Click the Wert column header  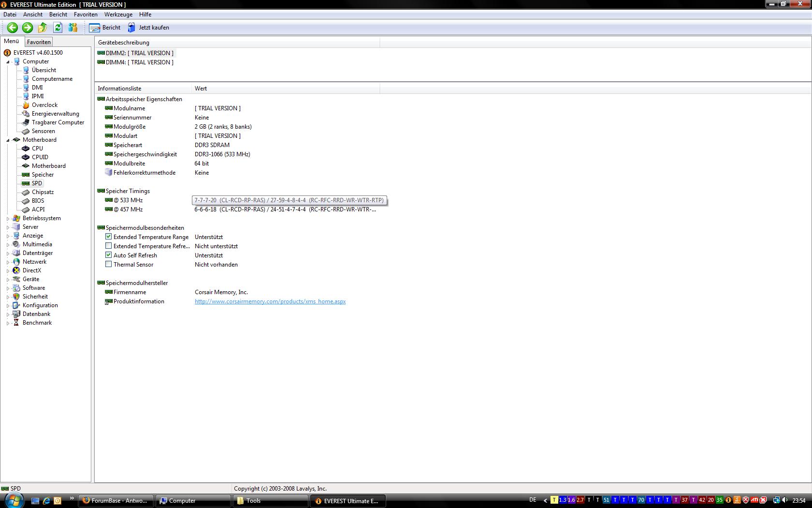pos(286,89)
